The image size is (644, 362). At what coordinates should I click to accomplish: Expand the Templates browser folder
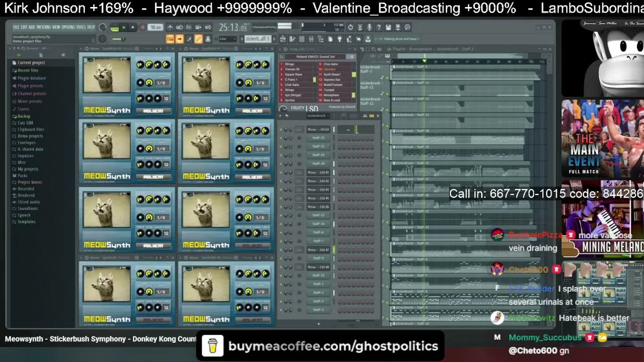click(27, 222)
